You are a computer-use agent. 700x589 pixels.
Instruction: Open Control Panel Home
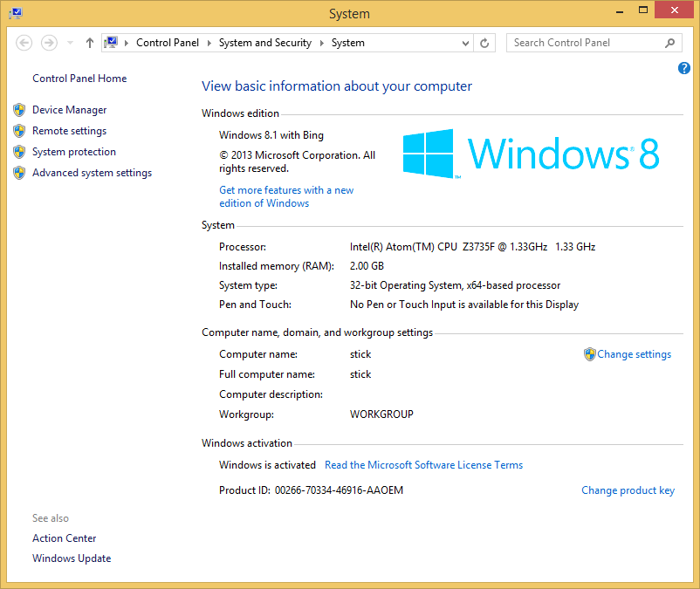[79, 79]
